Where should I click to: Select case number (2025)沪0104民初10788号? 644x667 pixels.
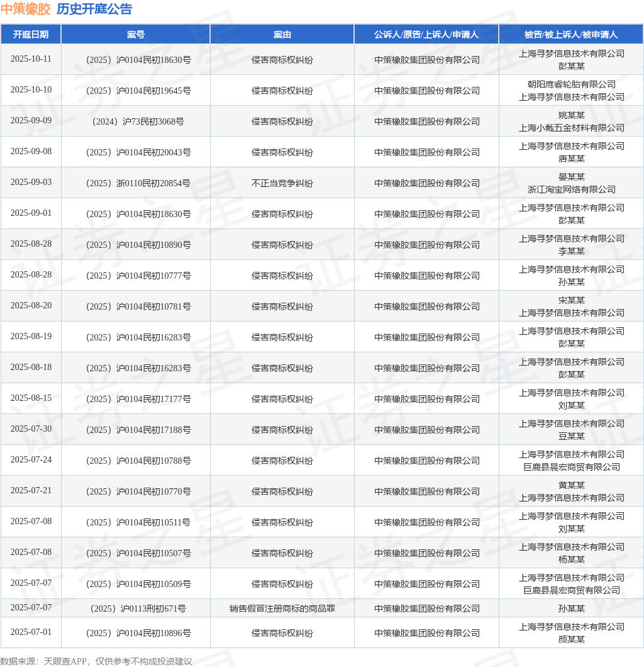138,461
